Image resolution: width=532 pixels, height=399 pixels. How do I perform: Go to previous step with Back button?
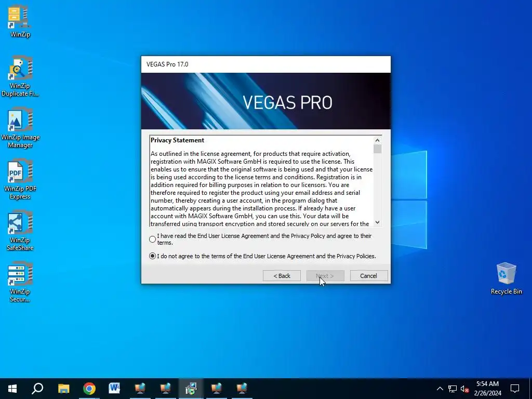point(282,276)
